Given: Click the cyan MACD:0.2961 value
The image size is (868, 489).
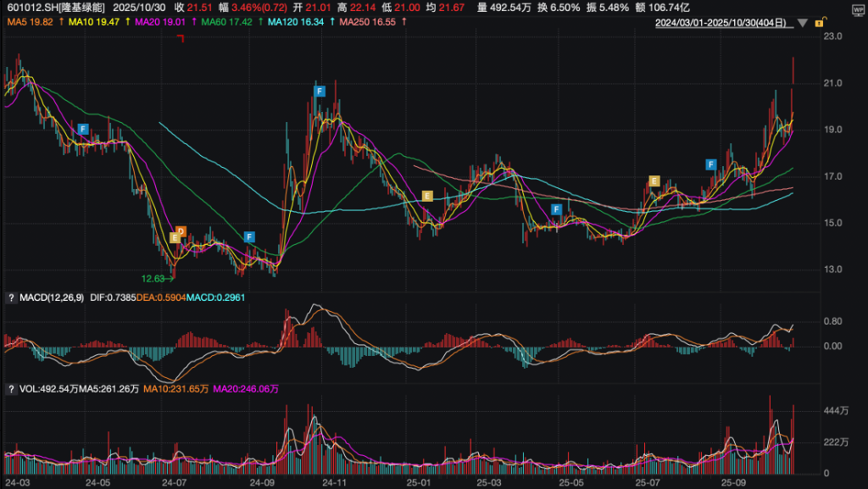Looking at the screenshot, I should click(x=215, y=297).
